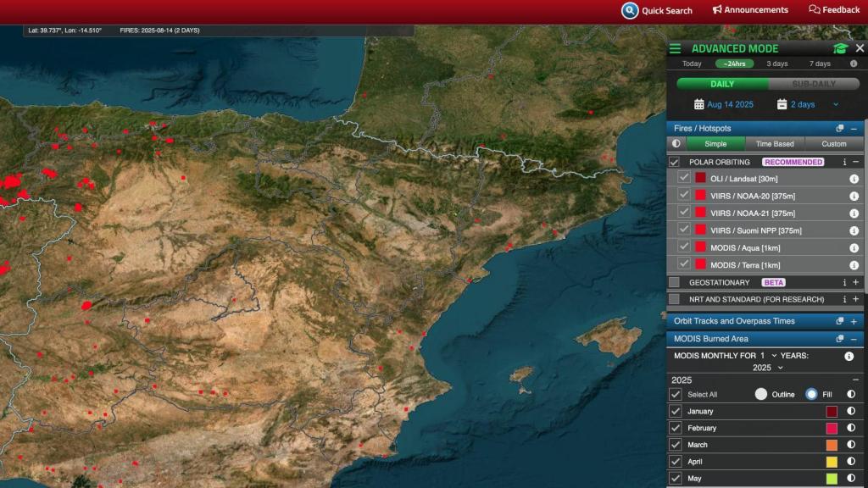The width and height of the screenshot is (868, 488).
Task: Select the Fill radio button
Action: [811, 393]
